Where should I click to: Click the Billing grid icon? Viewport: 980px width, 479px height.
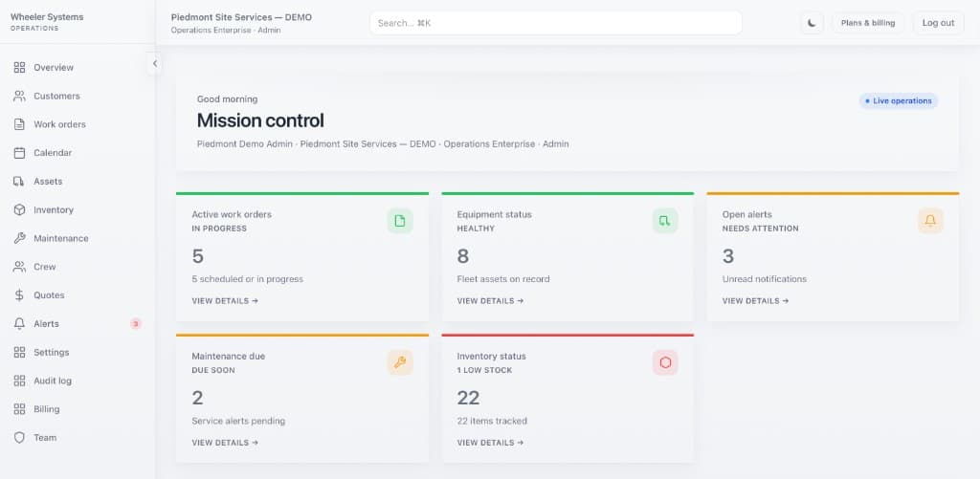[19, 409]
